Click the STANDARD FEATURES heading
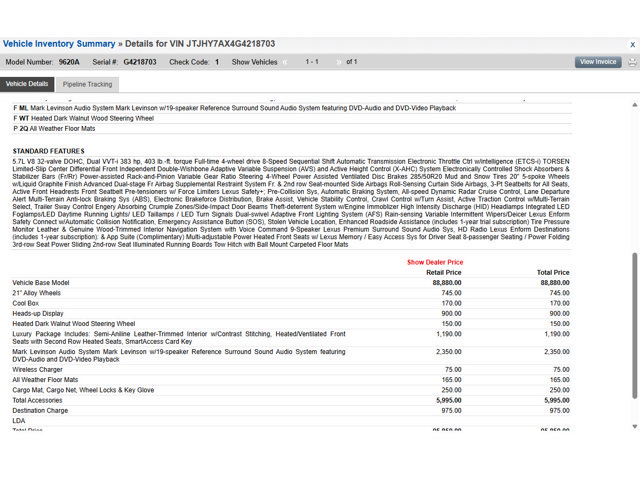This screenshot has width=640, height=480. pyautogui.click(x=48, y=151)
